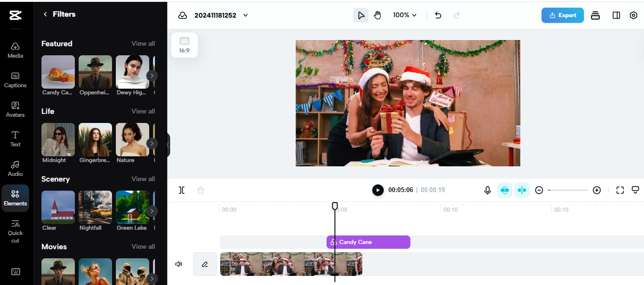The height and width of the screenshot is (285, 644).
Task: Click the video preview canvas
Action: [x=408, y=103]
